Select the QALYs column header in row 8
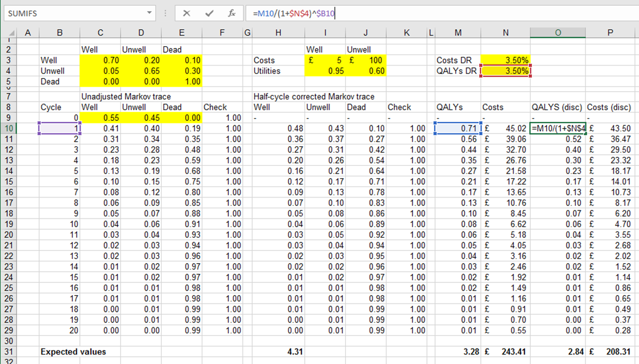This screenshot has height=364, width=639. pyautogui.click(x=457, y=107)
